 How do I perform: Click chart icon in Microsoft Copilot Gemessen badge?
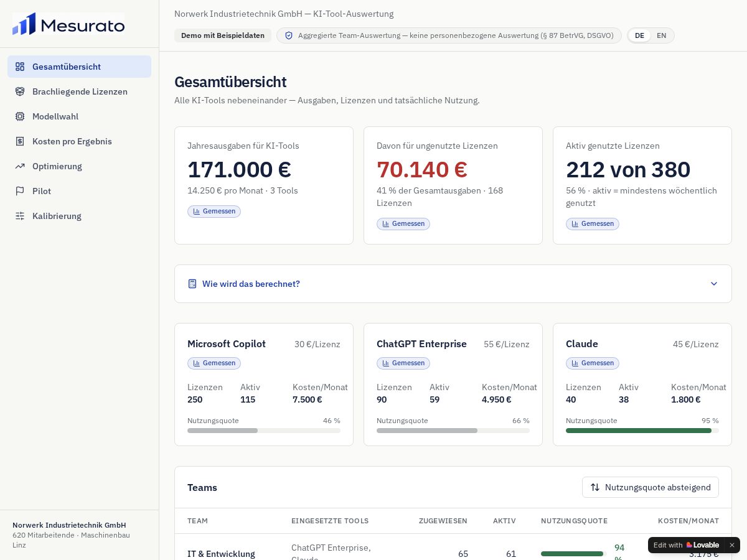click(197, 363)
